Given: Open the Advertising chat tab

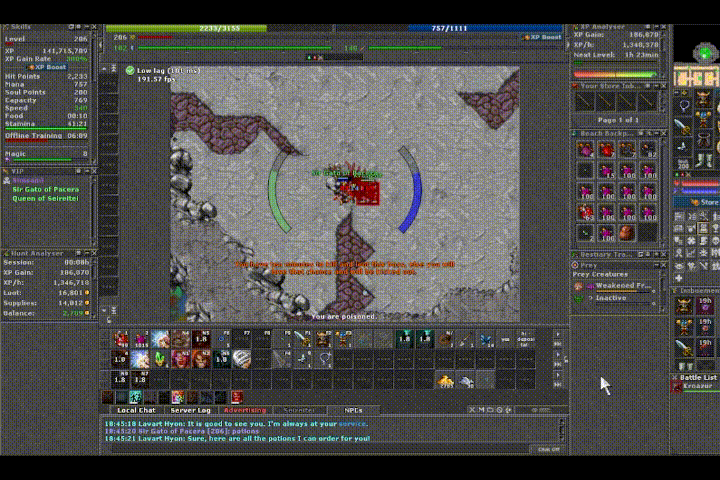Looking at the screenshot, I should click(245, 410).
